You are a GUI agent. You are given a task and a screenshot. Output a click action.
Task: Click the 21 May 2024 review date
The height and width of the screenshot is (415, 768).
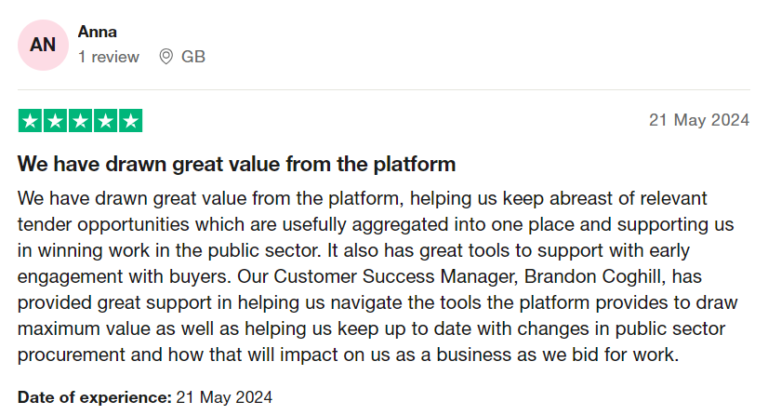pos(699,120)
